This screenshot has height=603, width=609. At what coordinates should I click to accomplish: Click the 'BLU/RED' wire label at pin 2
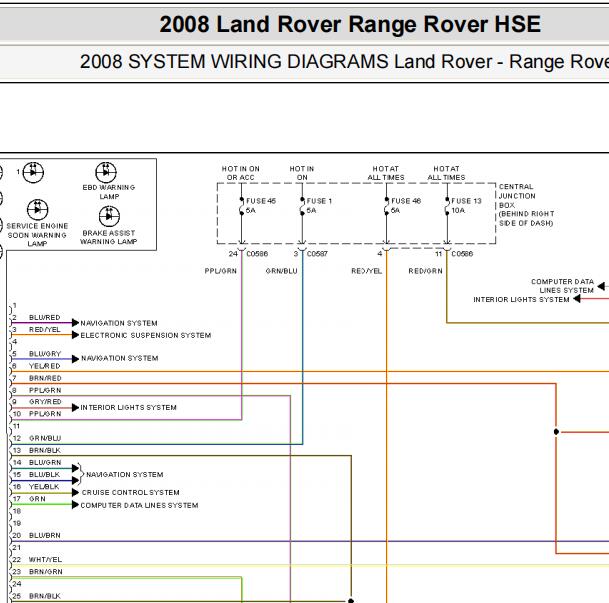[x=45, y=318]
